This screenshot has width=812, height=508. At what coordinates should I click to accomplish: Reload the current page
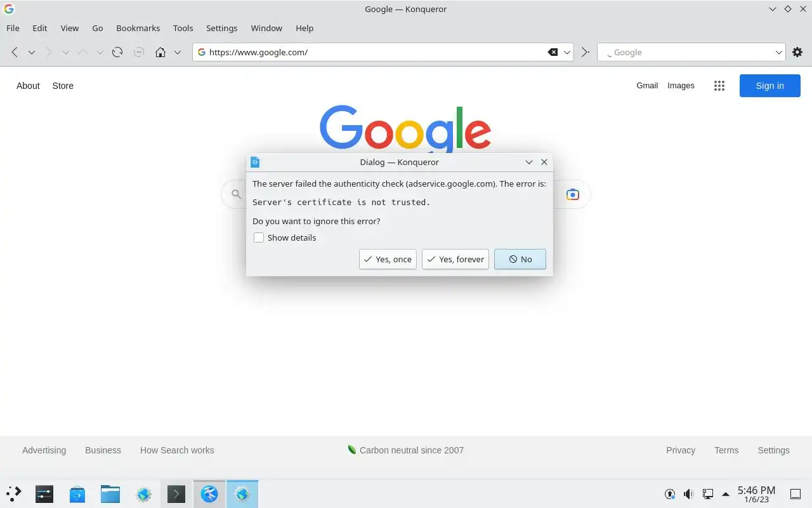[117, 52]
